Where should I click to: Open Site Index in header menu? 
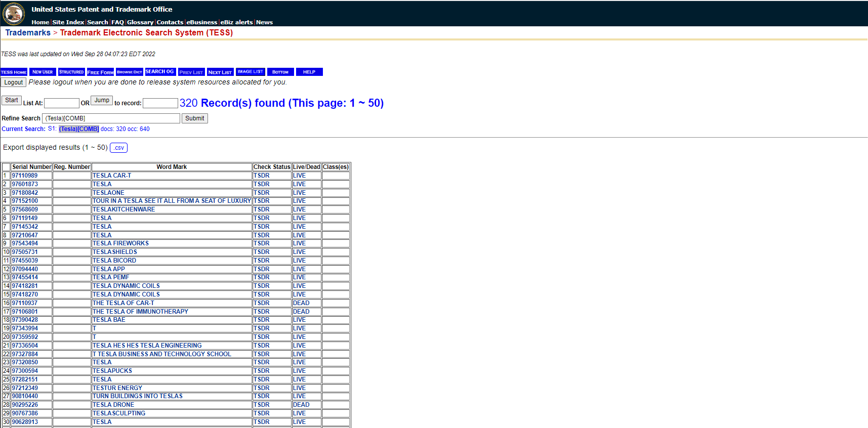point(68,22)
